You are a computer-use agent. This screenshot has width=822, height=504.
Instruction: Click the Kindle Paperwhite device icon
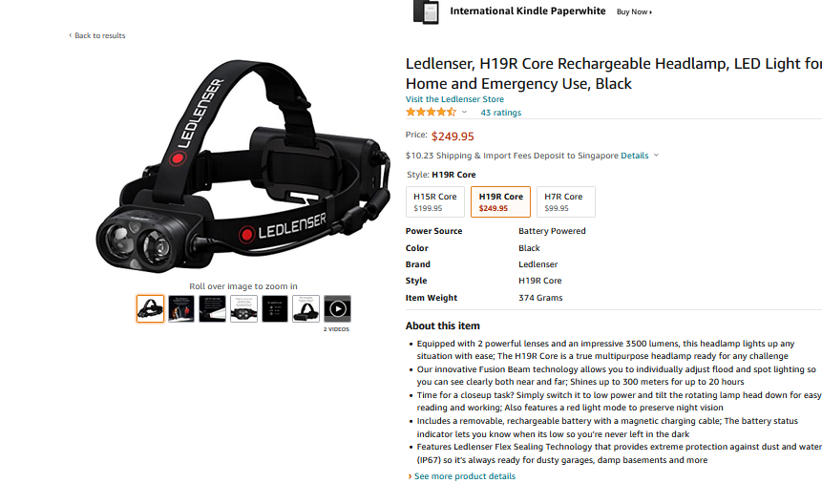click(x=426, y=11)
